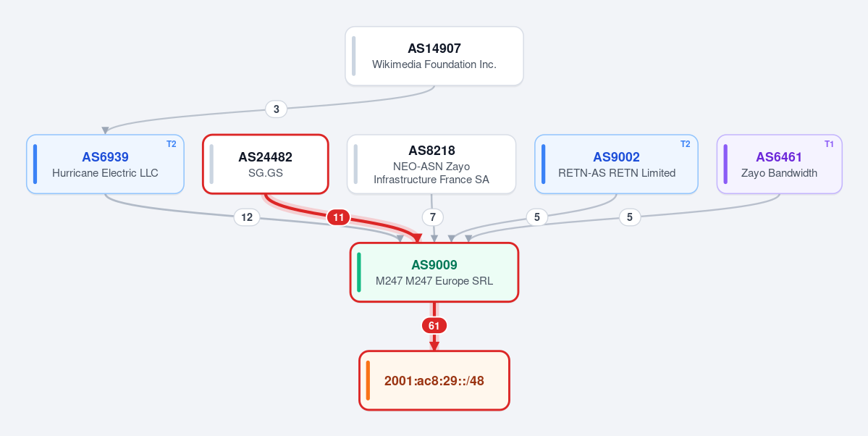Click the red edge badge labeled 61
Viewport: 868px width, 436px height.
tap(434, 326)
